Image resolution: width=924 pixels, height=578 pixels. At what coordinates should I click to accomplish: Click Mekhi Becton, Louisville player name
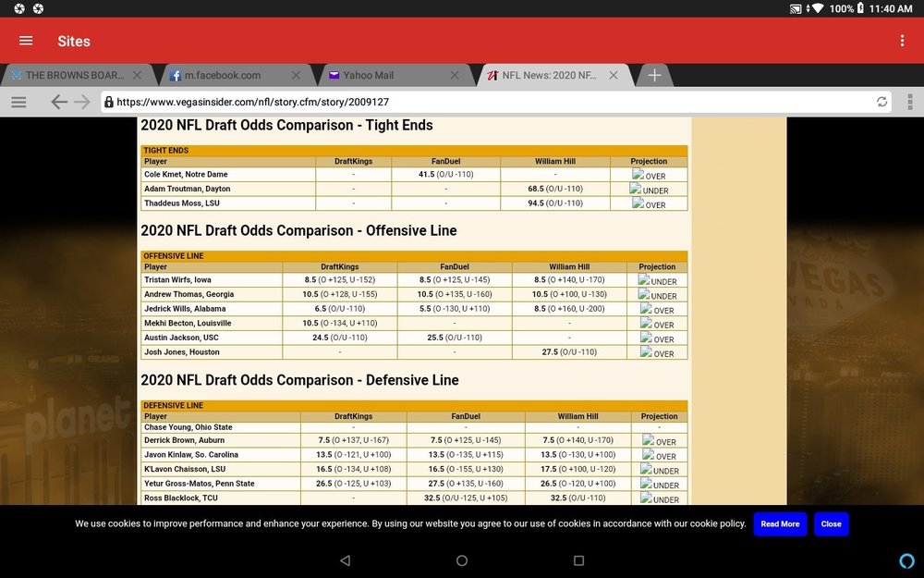[x=188, y=323]
